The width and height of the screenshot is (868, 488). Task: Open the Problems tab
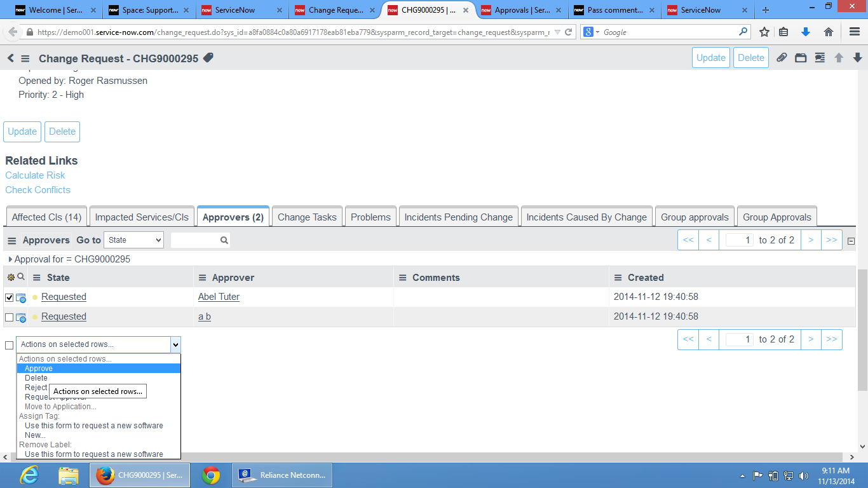(x=370, y=217)
